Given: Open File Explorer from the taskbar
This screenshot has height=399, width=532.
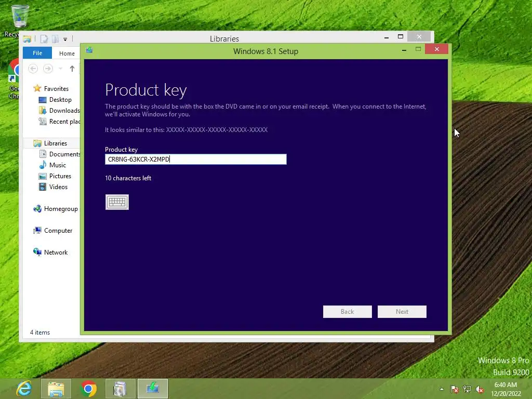Looking at the screenshot, I should pyautogui.click(x=56, y=389).
